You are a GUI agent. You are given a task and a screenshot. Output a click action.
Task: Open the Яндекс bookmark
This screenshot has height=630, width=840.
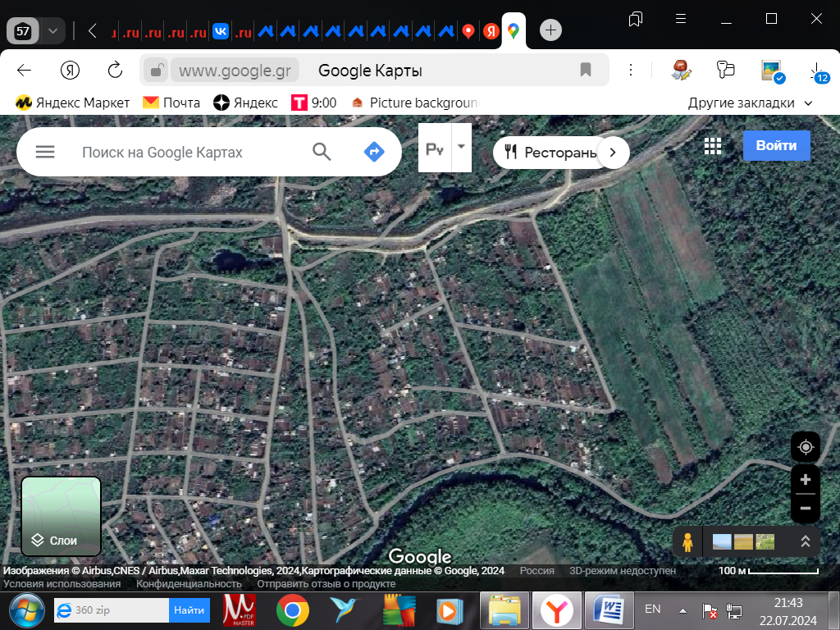(x=245, y=103)
